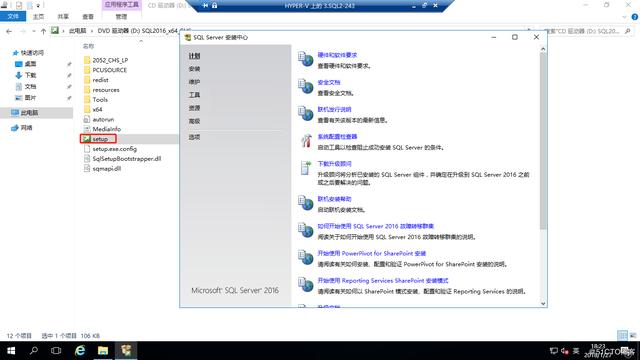This screenshot has width=640, height=360.
Task: Open the 文件 ribbon tab in Explorer
Action: tap(13, 16)
